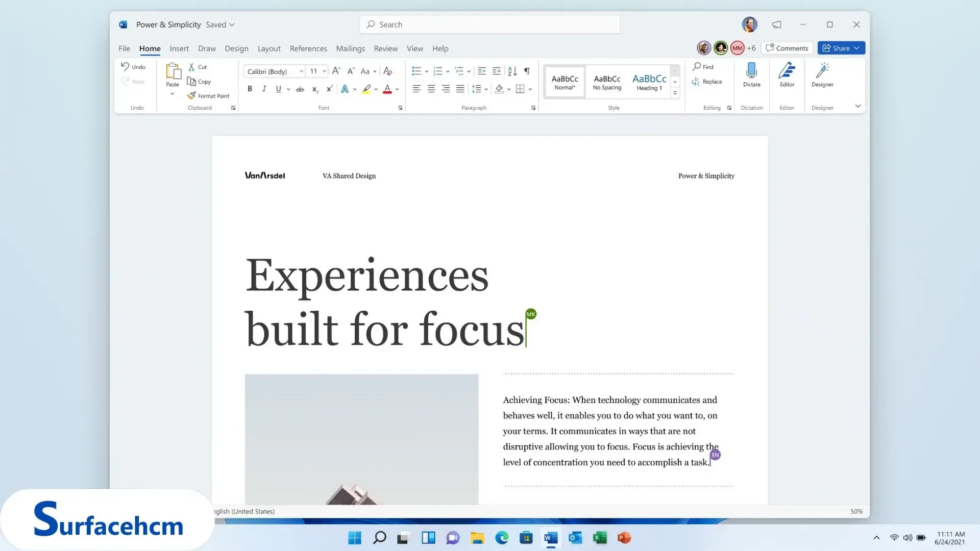Switch to the Review tab
This screenshot has height=551, width=980.
(385, 48)
